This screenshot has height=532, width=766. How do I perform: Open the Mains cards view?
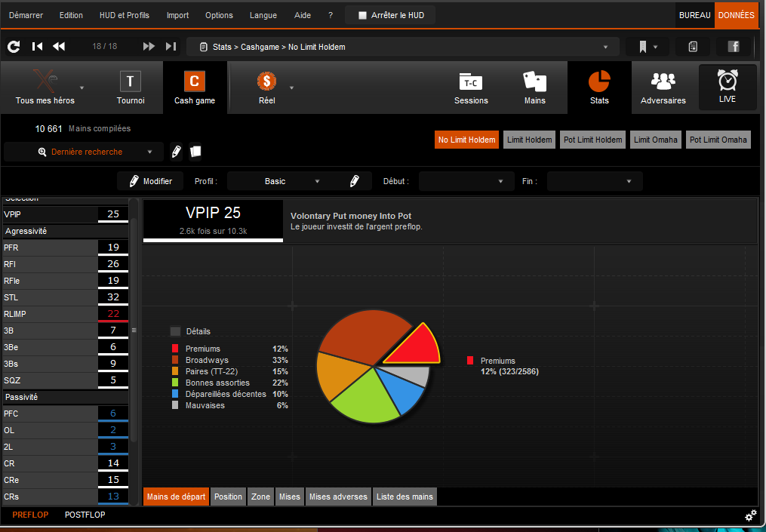[535, 88]
